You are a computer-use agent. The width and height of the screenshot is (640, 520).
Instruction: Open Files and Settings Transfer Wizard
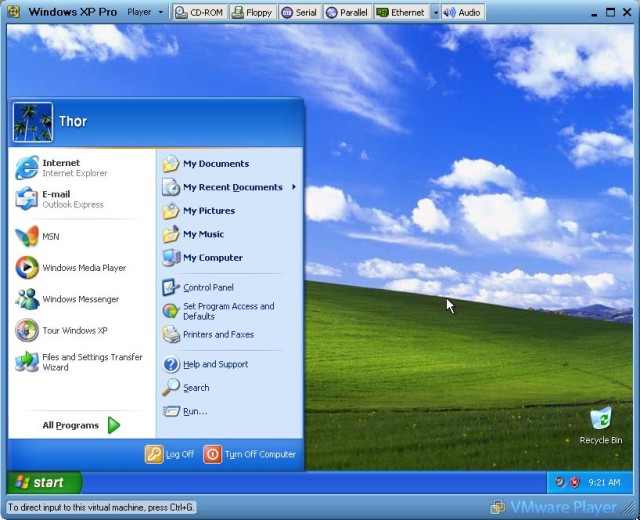tap(79, 362)
